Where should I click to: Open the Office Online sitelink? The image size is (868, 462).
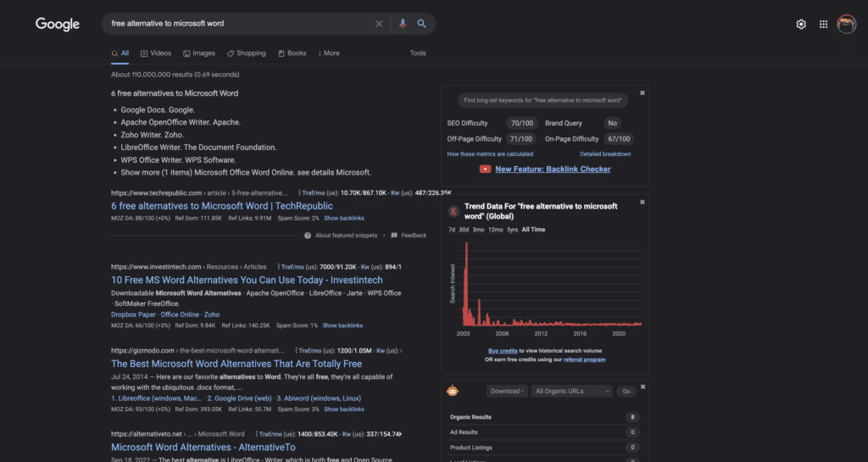coord(180,314)
